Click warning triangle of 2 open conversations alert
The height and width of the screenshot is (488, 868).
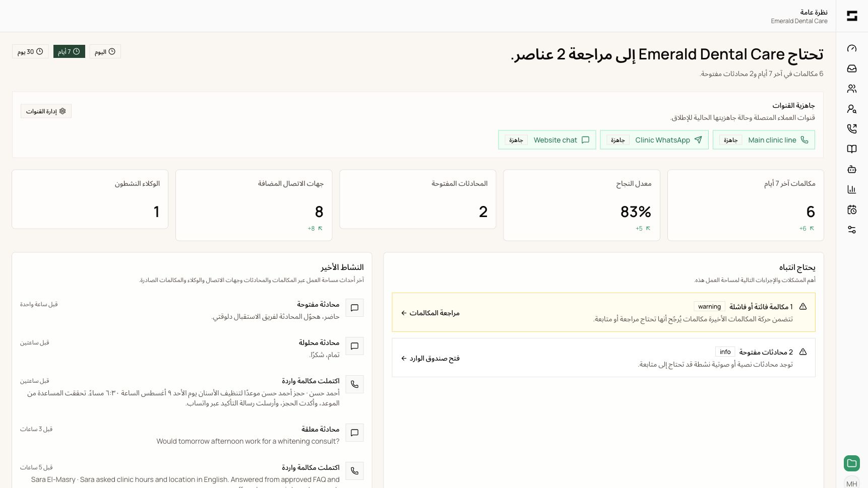tap(803, 352)
